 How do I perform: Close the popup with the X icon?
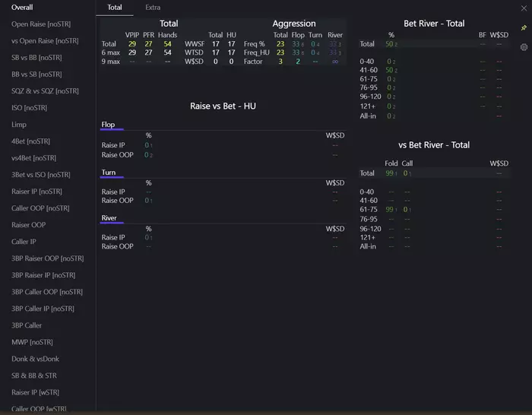click(524, 8)
